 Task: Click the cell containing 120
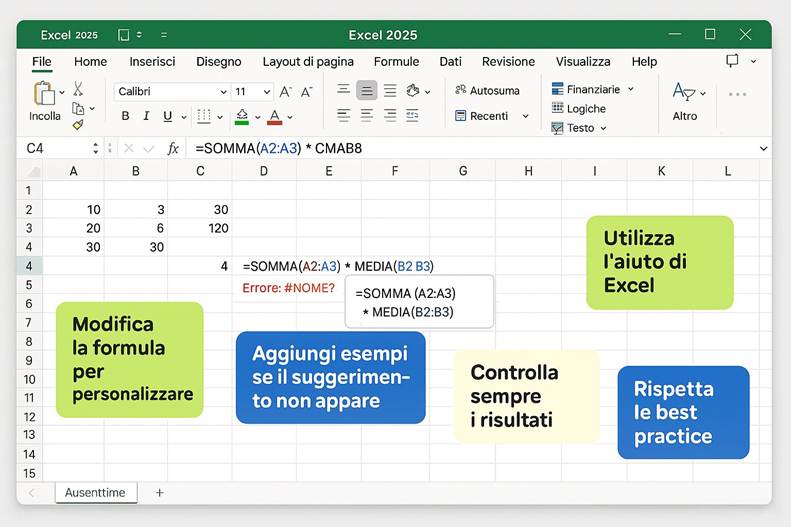pos(200,228)
